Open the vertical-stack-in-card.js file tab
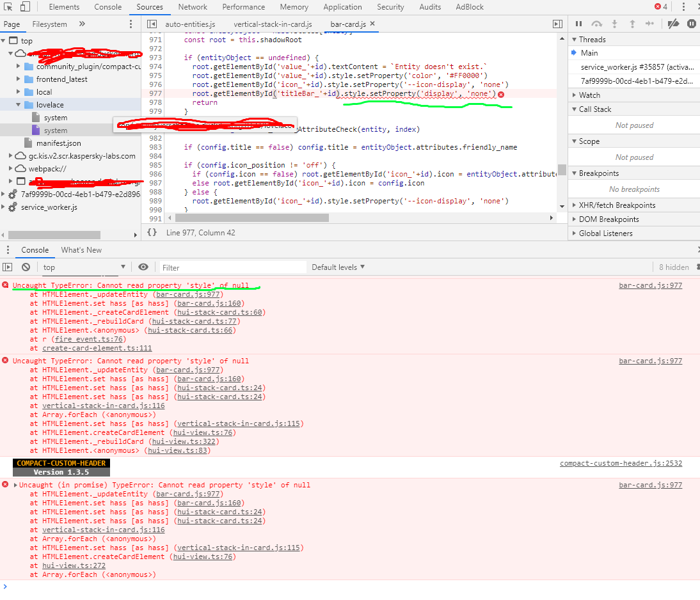Image resolution: width=700 pixels, height=600 pixels. click(273, 24)
